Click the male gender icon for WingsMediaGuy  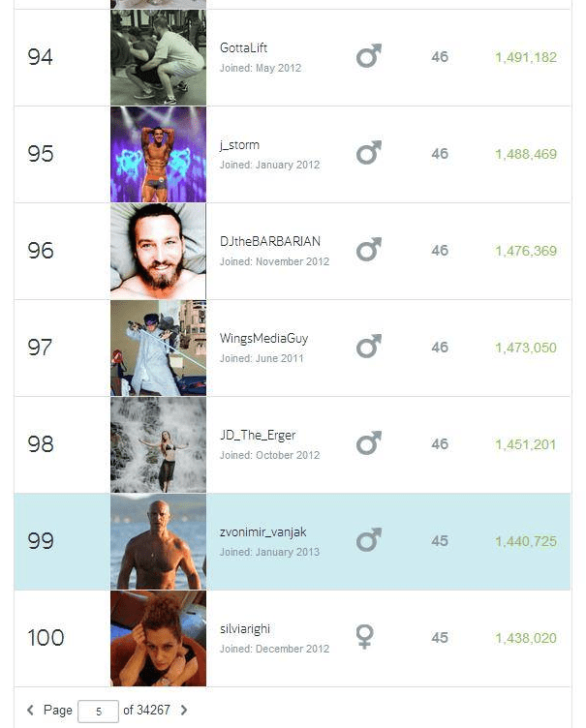[368, 347]
